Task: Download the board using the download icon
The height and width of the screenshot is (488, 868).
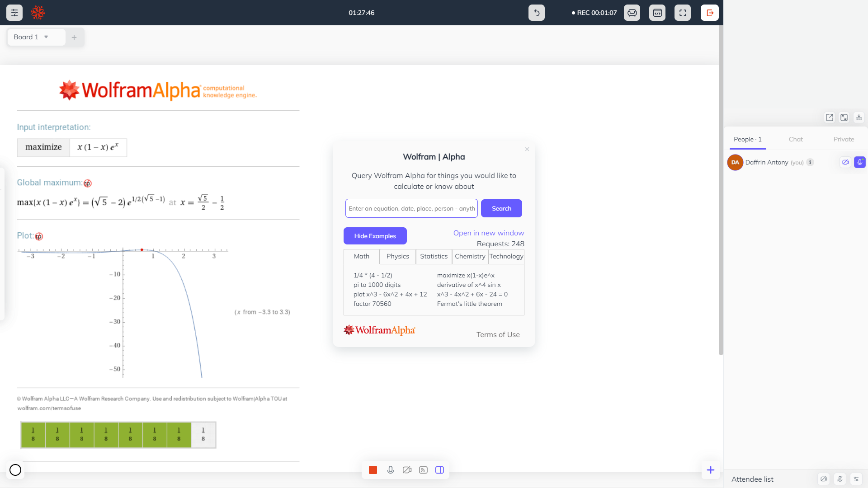Action: (859, 117)
